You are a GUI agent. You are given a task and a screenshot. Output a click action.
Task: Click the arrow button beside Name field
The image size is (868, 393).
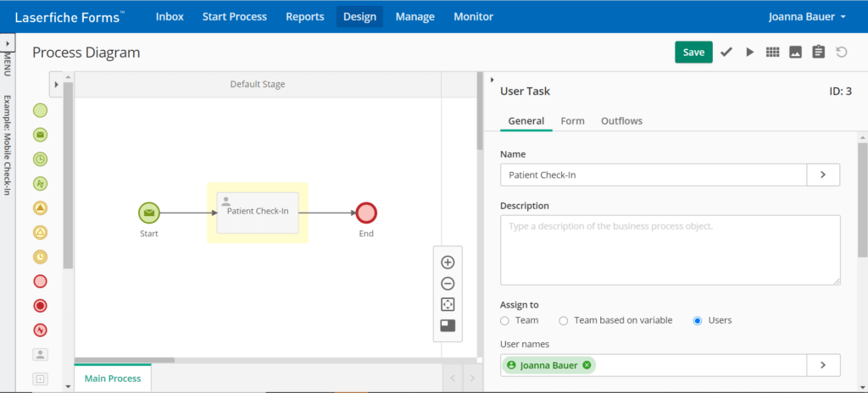point(823,175)
